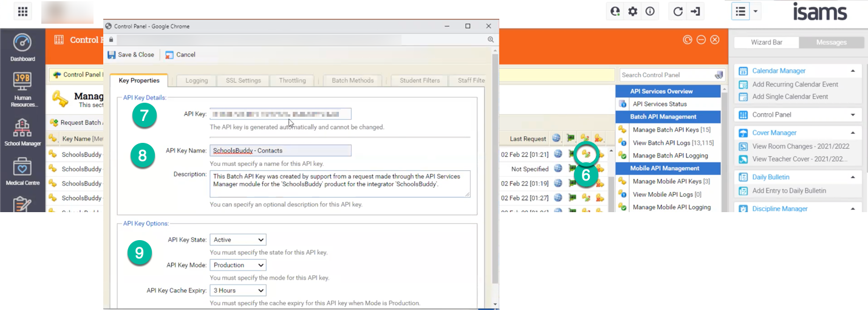Click the info icon in top bar
Image resolution: width=868 pixels, height=310 pixels.
click(649, 12)
